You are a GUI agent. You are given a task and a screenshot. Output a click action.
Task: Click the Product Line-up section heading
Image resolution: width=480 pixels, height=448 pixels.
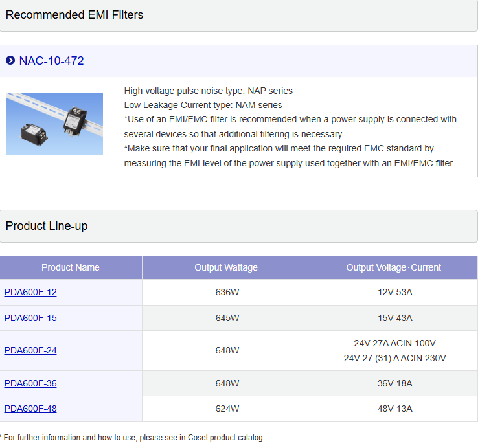click(47, 226)
